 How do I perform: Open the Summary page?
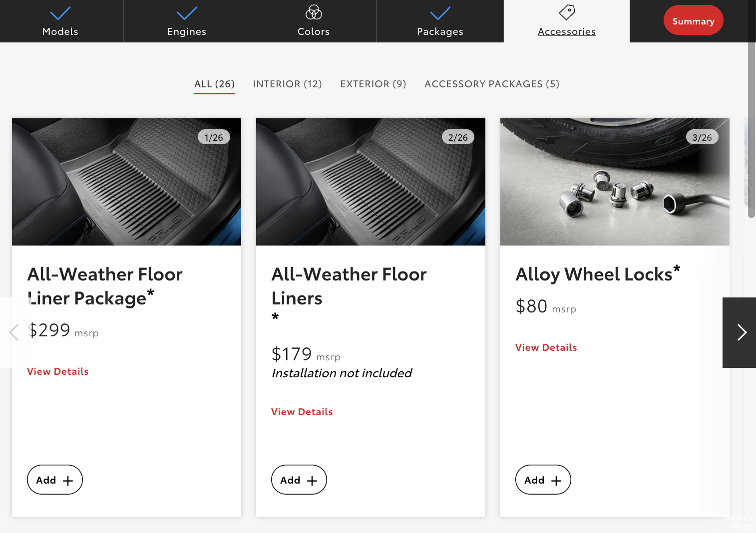point(693,21)
